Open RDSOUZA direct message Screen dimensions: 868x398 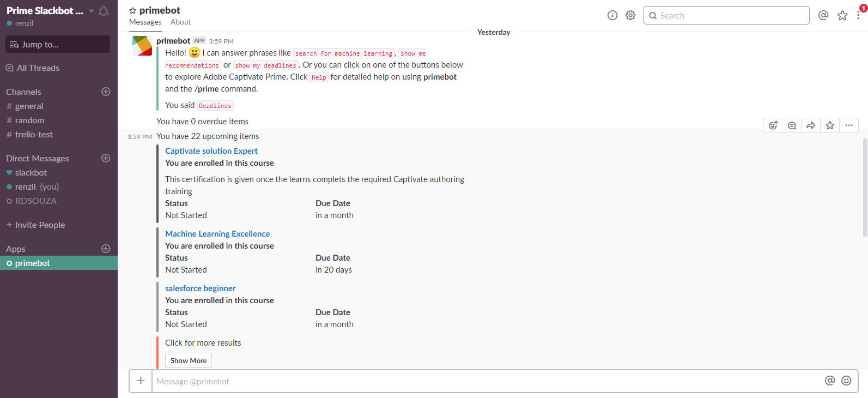coord(59,201)
